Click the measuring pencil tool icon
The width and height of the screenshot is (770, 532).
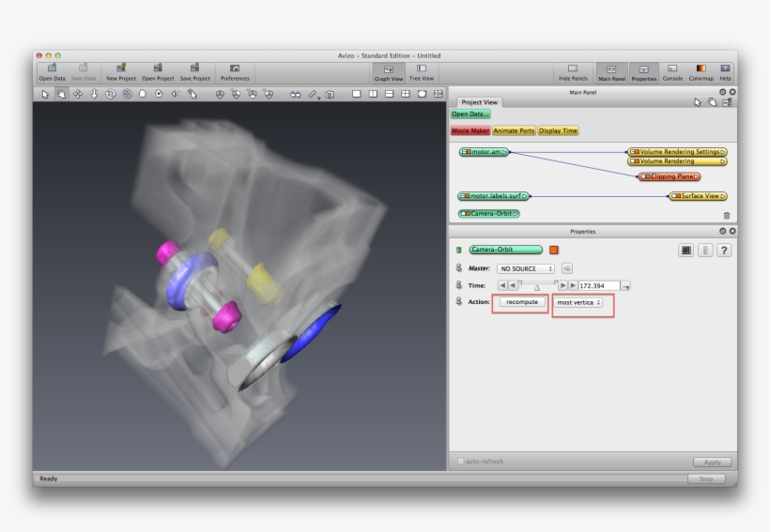(x=313, y=94)
